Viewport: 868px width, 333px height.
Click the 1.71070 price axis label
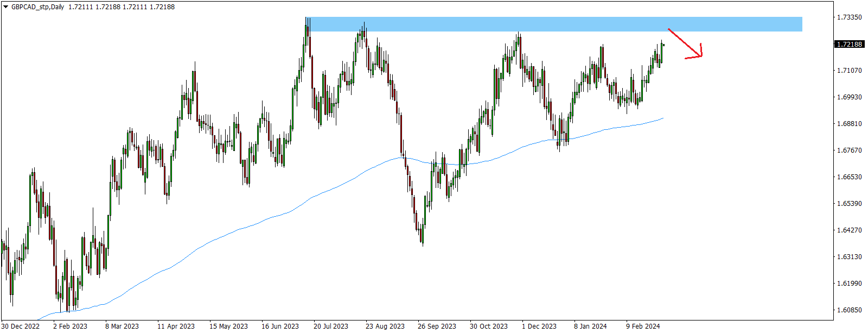[849, 71]
